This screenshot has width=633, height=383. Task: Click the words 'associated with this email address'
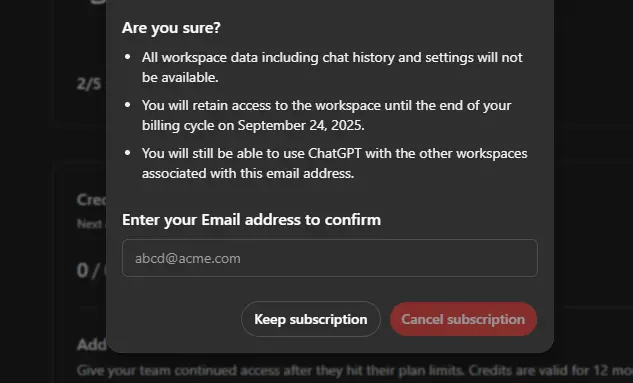coord(248,174)
